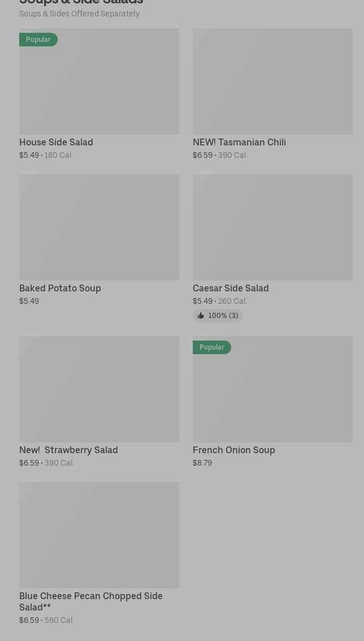Select the Caesar Side Salad image
364x641 pixels.
272,227
